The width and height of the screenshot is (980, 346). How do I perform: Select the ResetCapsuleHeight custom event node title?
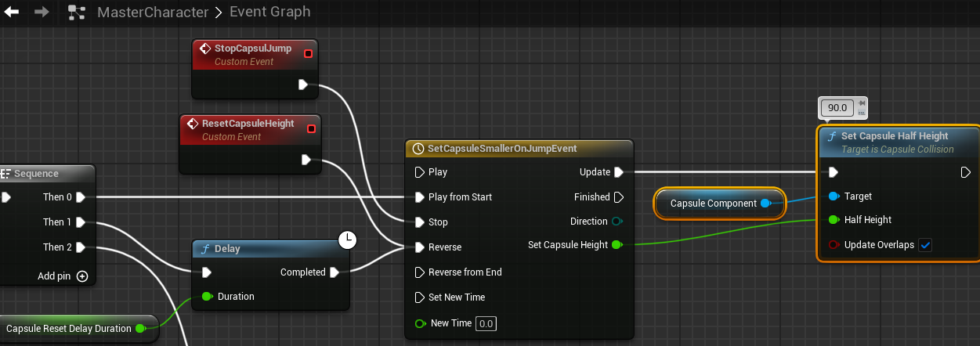pos(248,124)
